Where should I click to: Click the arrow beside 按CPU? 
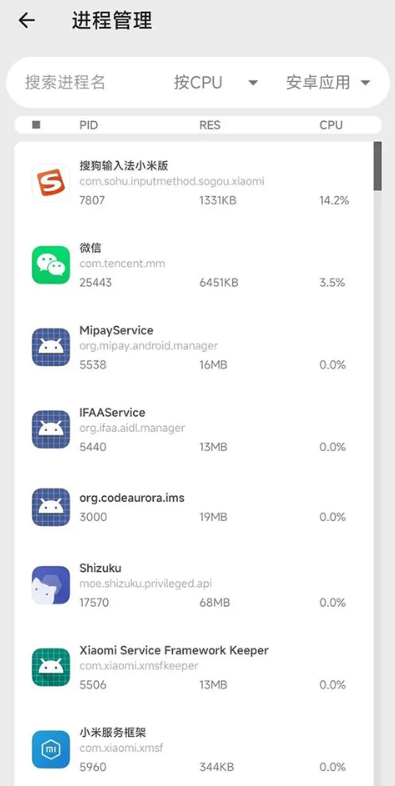(253, 83)
